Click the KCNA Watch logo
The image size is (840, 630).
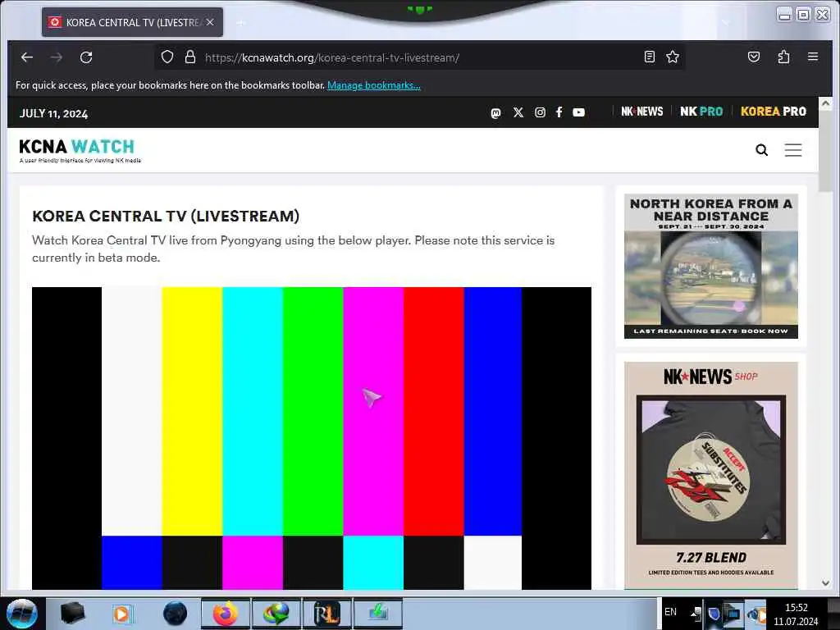pos(80,150)
